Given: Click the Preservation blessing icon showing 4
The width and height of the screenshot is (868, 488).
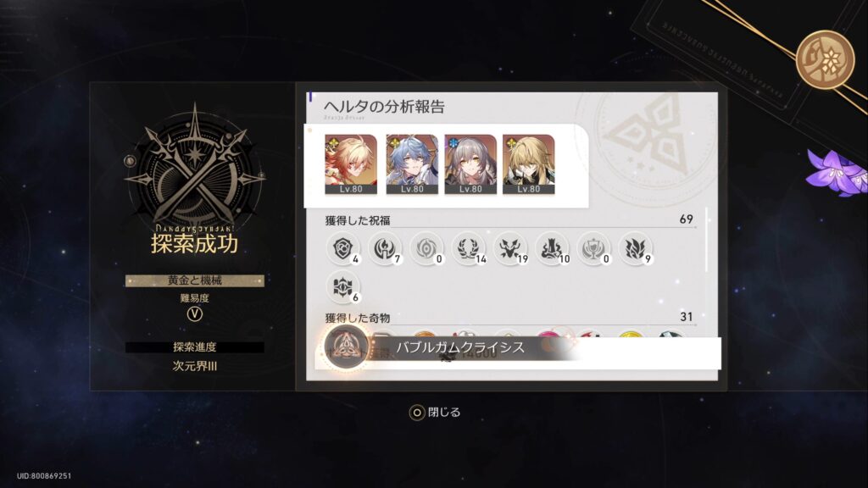Looking at the screenshot, I should click(342, 248).
